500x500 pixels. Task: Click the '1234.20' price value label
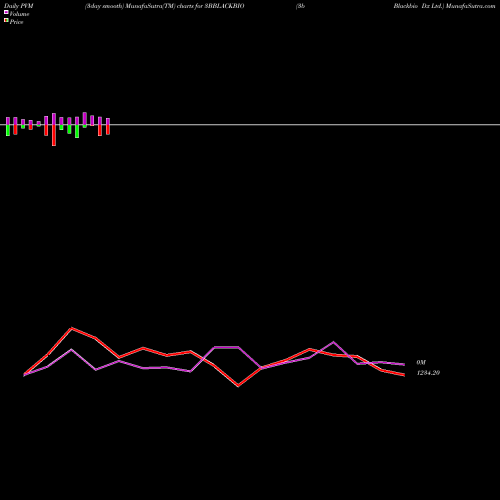coord(428,373)
